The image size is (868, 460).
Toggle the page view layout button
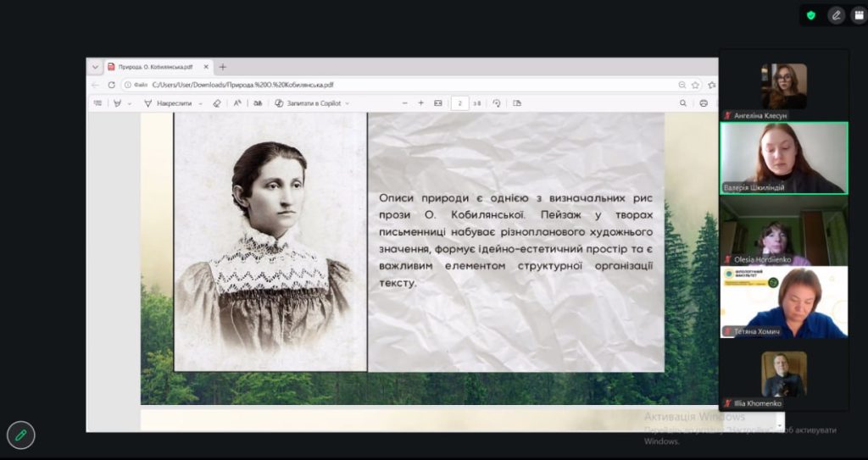click(517, 103)
